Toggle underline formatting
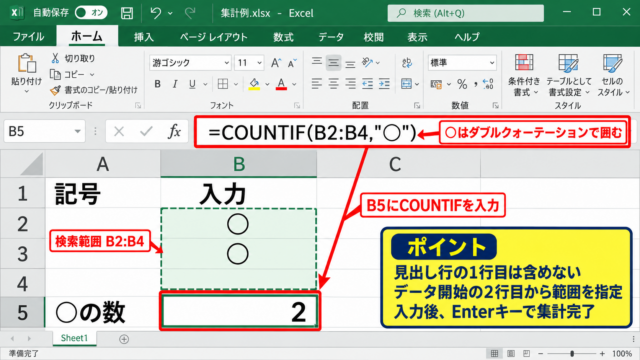The image size is (640, 360). point(192,84)
